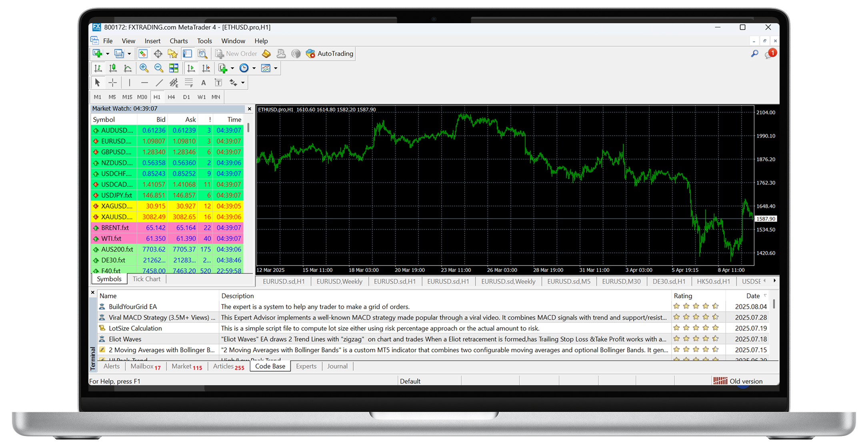Click the Old version link
The height and width of the screenshot is (444, 868).
(x=746, y=381)
